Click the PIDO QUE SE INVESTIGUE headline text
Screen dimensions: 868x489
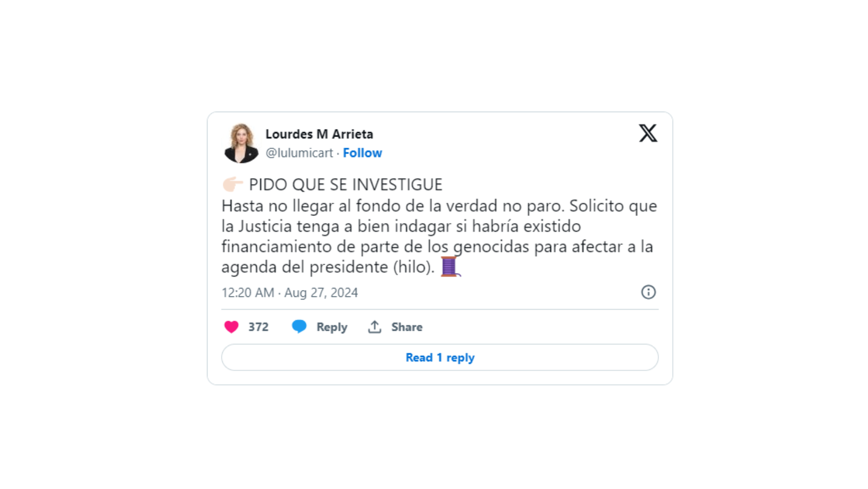[346, 185]
